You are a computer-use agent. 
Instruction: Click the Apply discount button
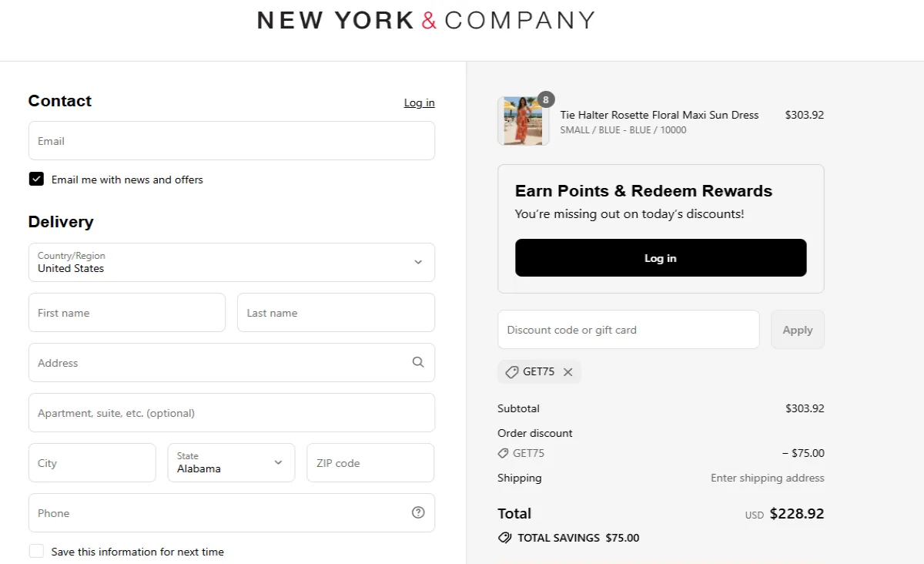[798, 330]
